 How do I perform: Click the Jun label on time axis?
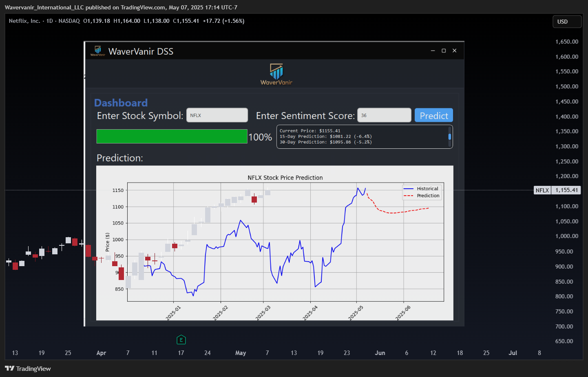click(380, 353)
